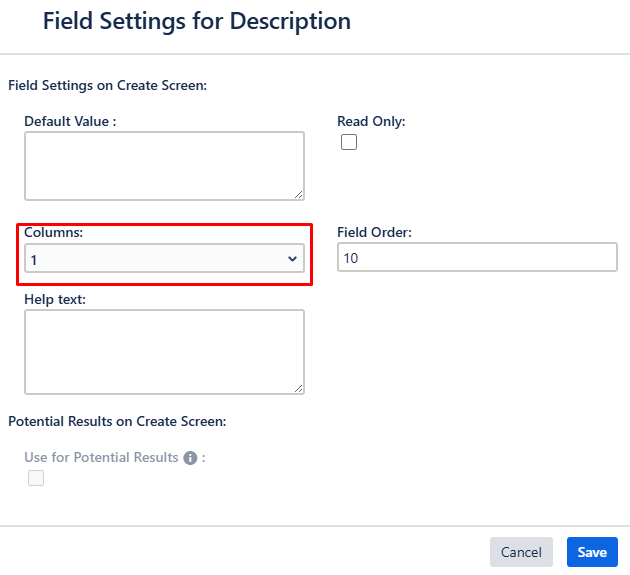Screen dimensions: 630x575
Task: Focus the Field Order input containing 10
Action: click(477, 257)
